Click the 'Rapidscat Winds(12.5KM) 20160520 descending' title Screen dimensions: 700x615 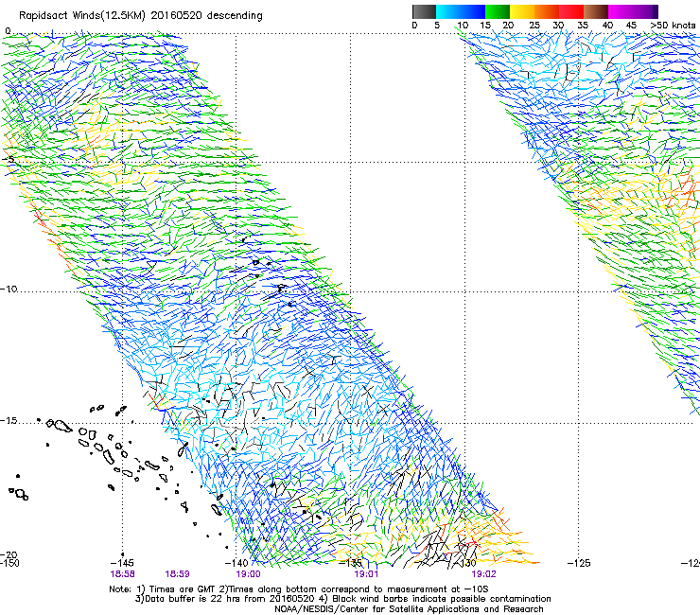(141, 16)
